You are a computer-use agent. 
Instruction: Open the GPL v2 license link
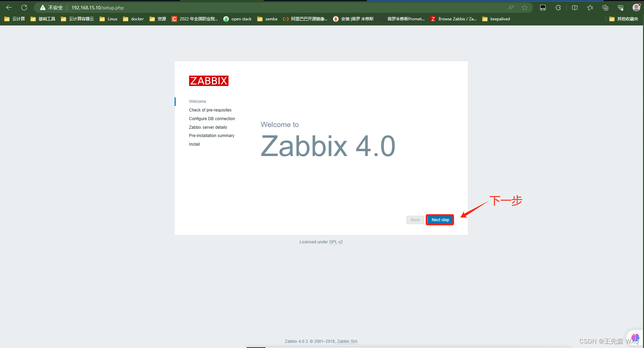coord(336,242)
